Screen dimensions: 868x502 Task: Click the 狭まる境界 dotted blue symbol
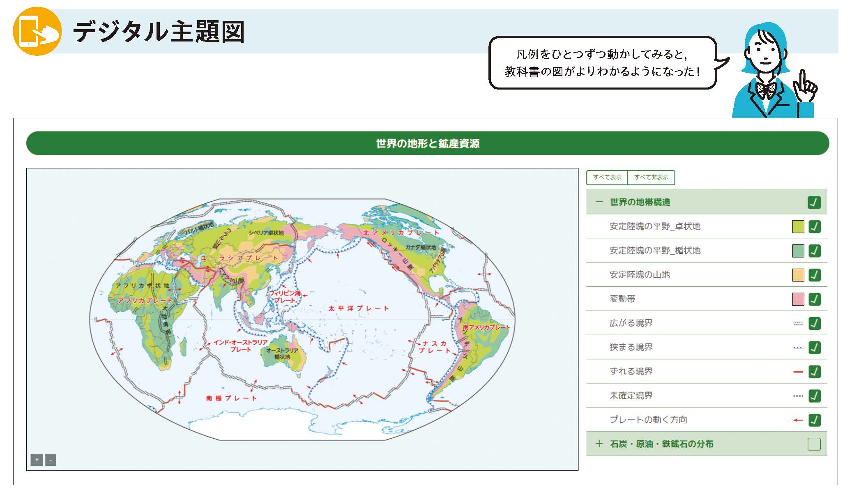(x=798, y=348)
